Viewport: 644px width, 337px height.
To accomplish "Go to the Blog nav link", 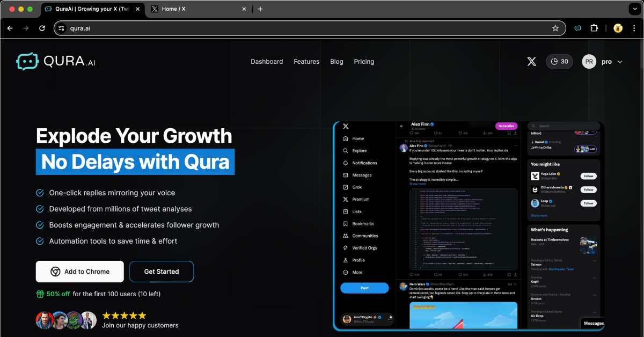I will pyautogui.click(x=336, y=62).
